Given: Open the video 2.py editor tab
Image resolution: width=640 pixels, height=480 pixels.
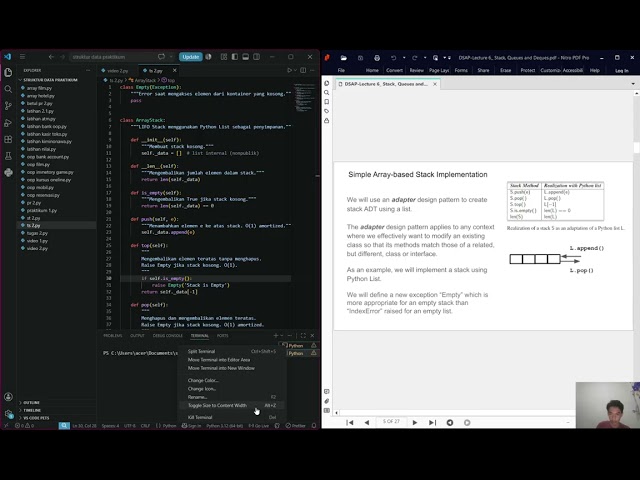Looking at the screenshot, I should [x=118, y=71].
